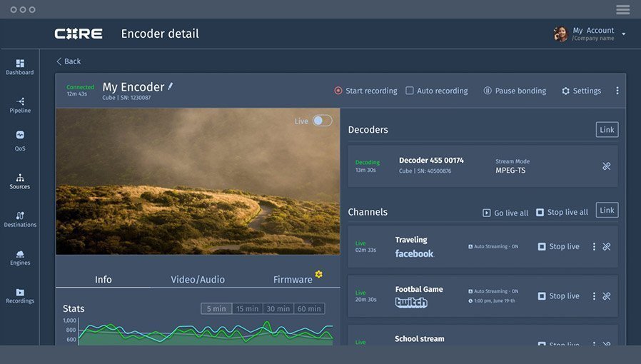This screenshot has height=364, width=641.
Task: Click the Pause bonding icon
Action: click(488, 91)
